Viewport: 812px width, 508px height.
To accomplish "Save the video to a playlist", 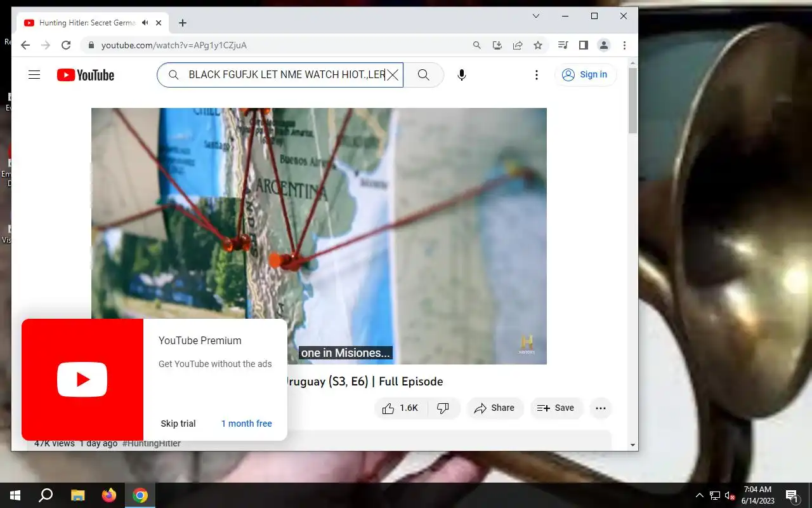I will (x=555, y=408).
